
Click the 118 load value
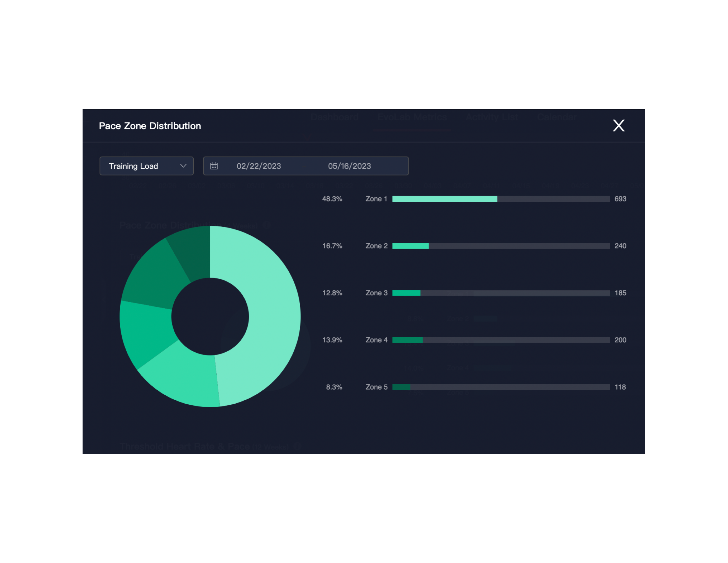click(x=620, y=387)
